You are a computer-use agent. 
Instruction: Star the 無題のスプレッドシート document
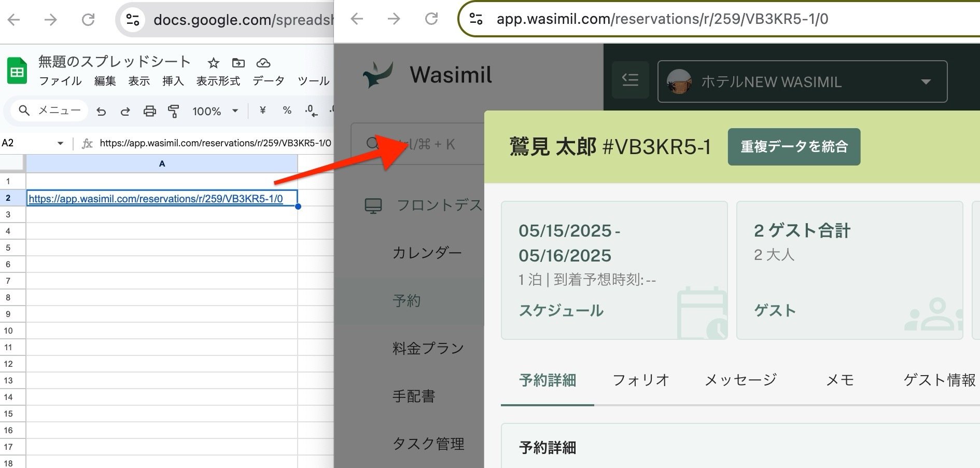213,63
